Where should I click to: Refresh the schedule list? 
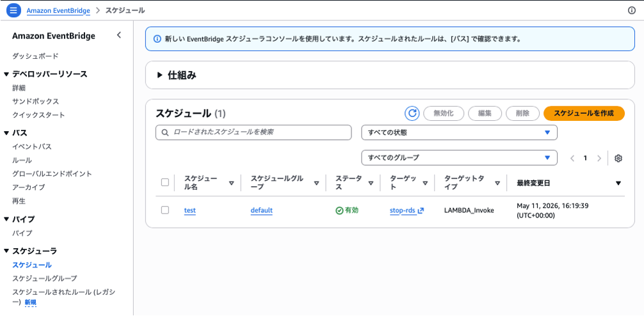[x=412, y=113]
